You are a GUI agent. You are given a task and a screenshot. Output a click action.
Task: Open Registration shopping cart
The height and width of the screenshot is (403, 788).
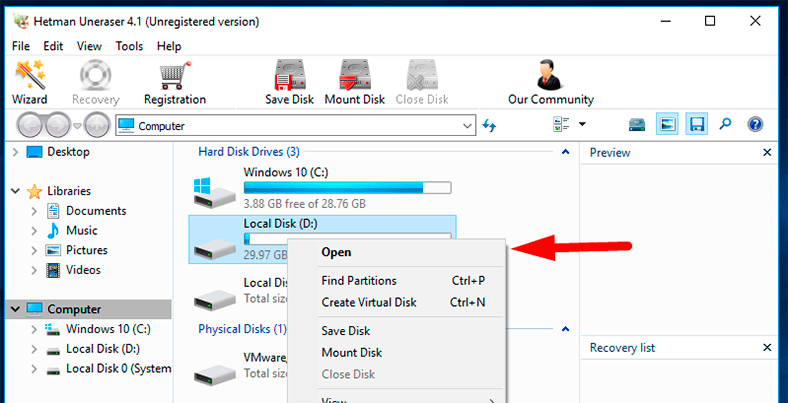pyautogui.click(x=175, y=75)
